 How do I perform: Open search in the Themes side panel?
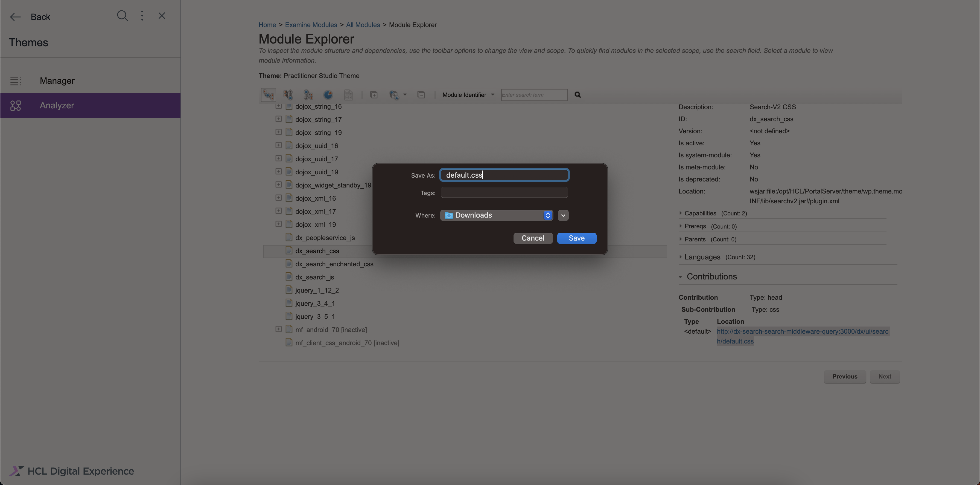tap(122, 16)
